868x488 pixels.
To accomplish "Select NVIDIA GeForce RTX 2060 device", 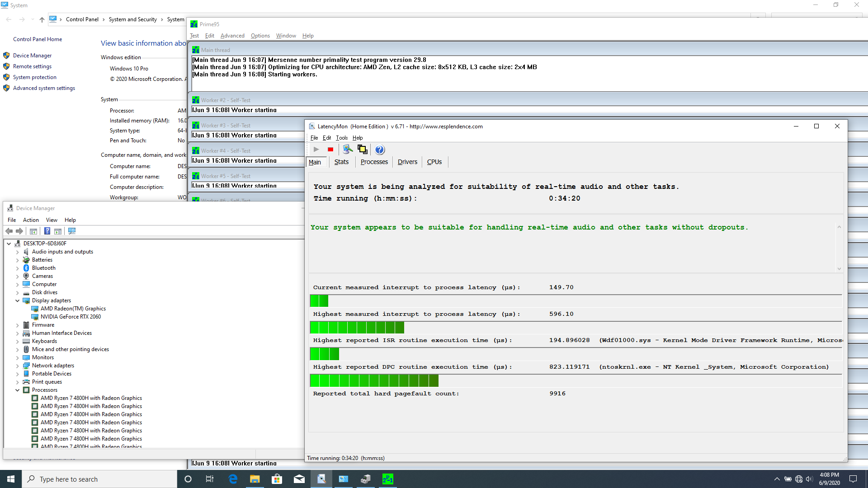I will click(x=71, y=317).
